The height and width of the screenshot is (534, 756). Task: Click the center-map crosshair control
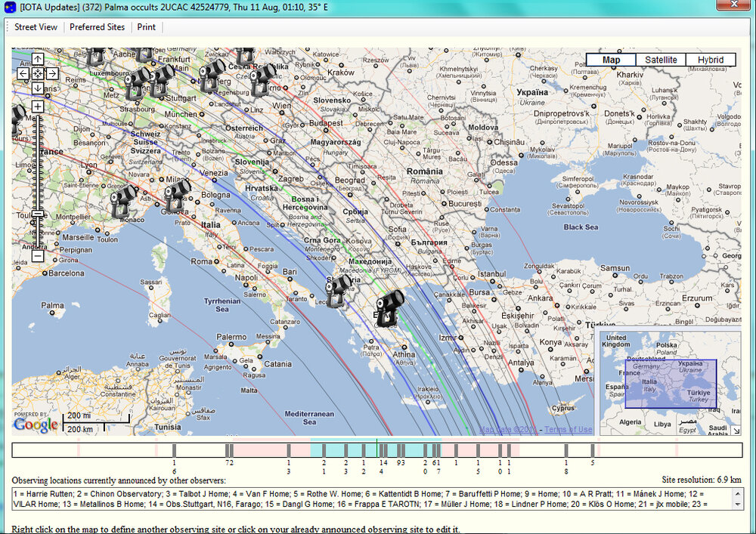click(37, 73)
